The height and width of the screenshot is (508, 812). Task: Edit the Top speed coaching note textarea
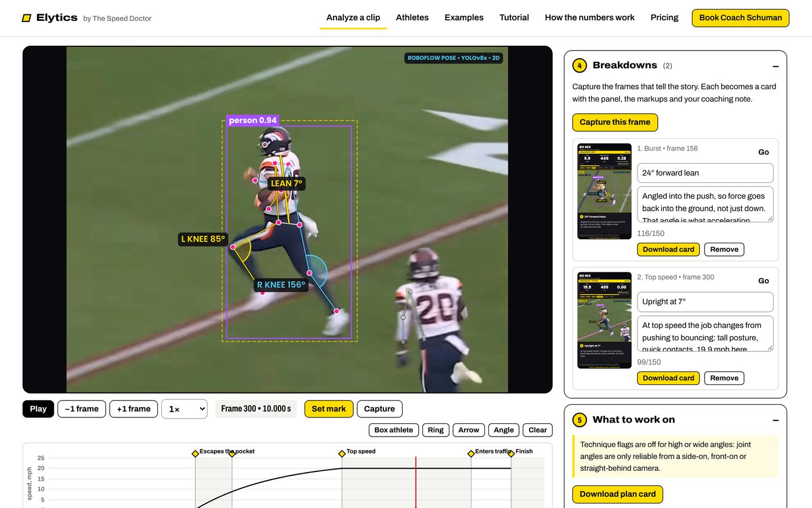point(705,333)
